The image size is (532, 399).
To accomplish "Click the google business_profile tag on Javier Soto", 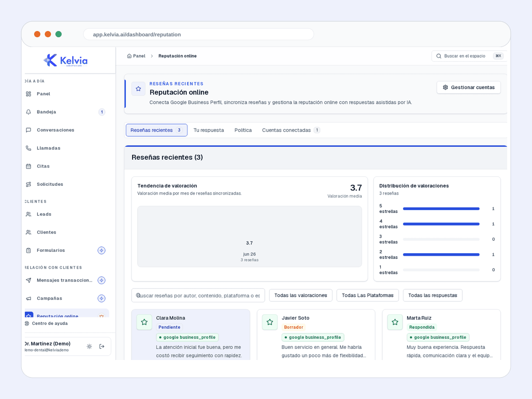I will (313, 337).
